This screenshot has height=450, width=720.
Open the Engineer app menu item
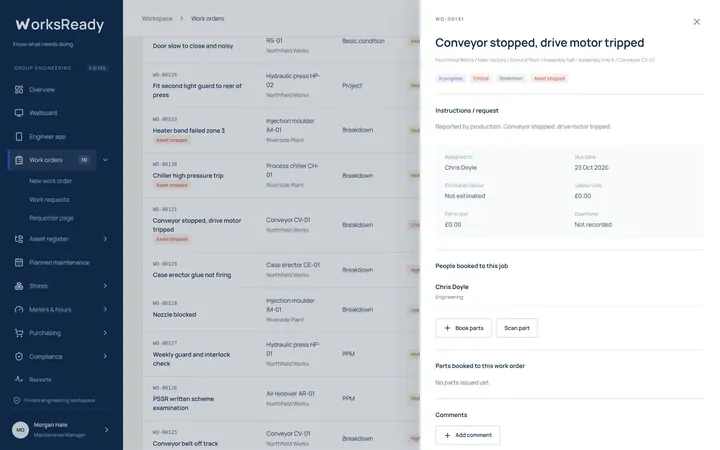pos(47,137)
